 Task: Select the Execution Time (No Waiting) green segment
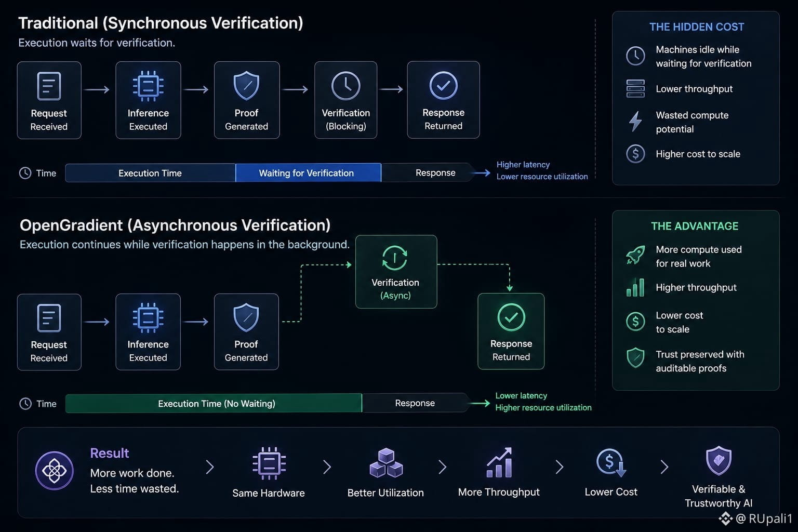click(214, 403)
